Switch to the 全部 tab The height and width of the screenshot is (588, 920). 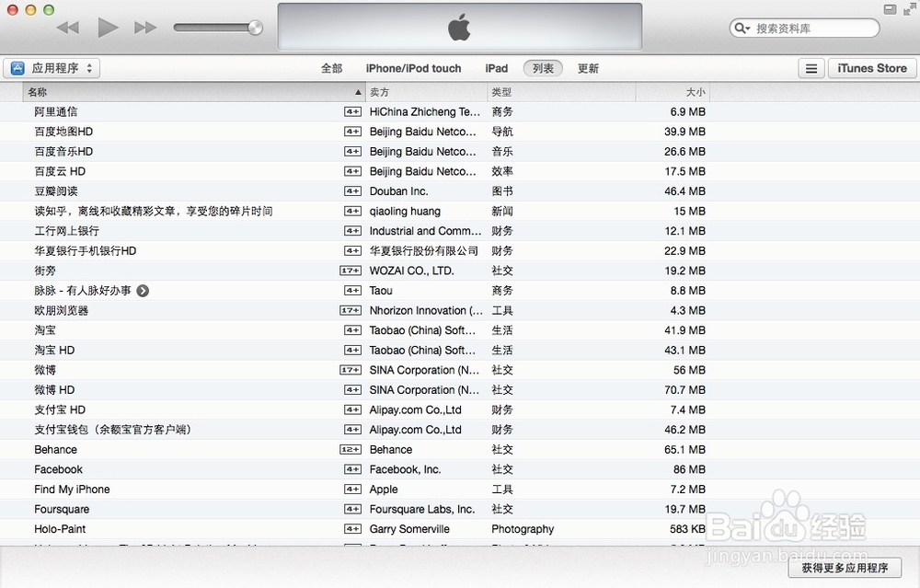pyautogui.click(x=331, y=68)
